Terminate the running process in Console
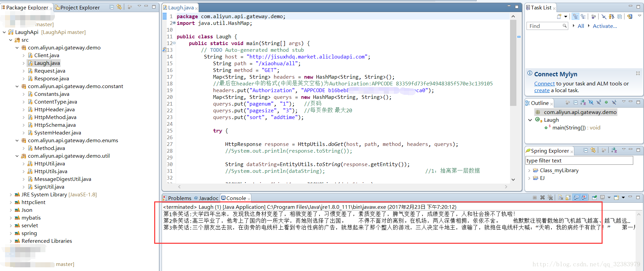This screenshot has width=644, height=271. click(x=535, y=197)
